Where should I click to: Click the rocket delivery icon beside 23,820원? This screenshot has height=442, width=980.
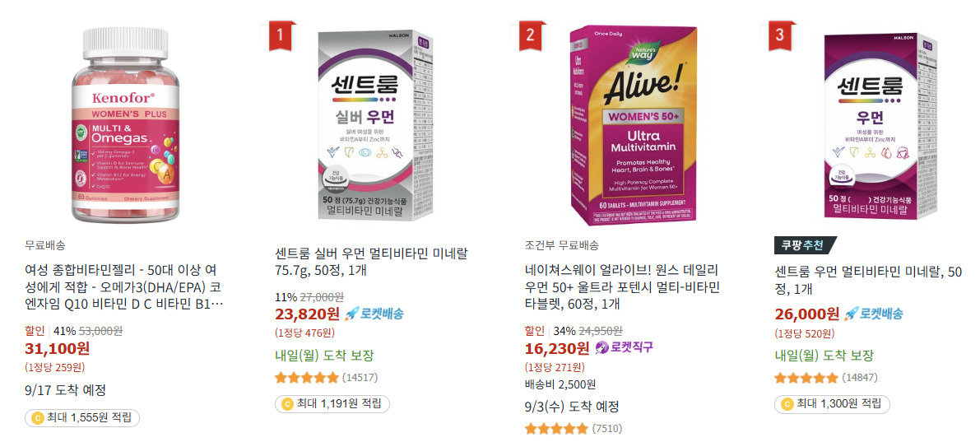352,314
